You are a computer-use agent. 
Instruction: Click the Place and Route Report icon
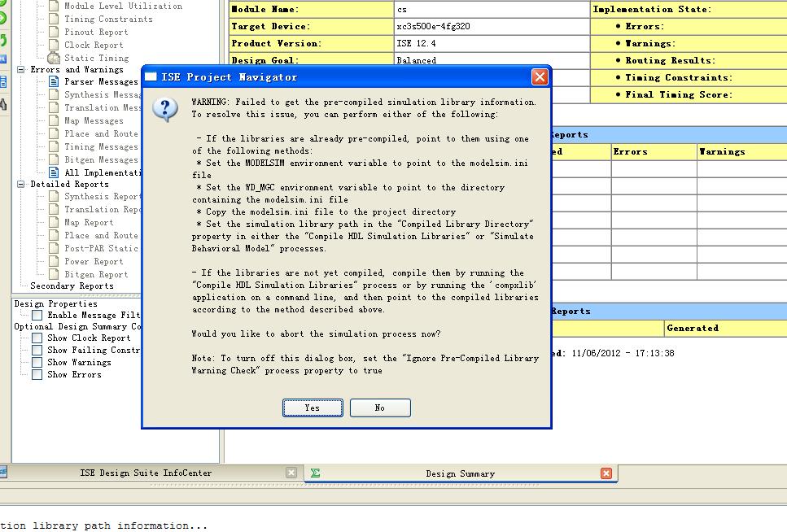click(x=54, y=235)
